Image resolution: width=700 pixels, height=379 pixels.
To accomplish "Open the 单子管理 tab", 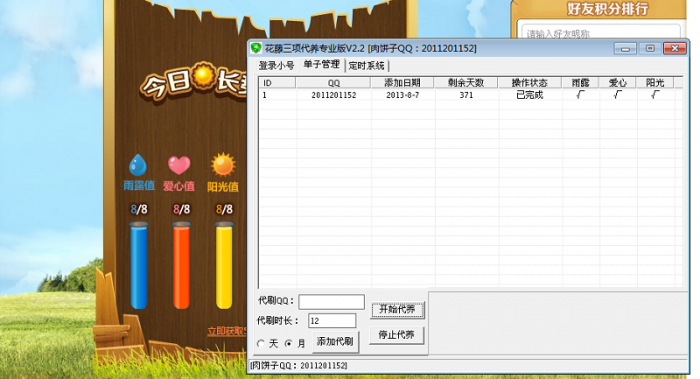I will pos(321,64).
